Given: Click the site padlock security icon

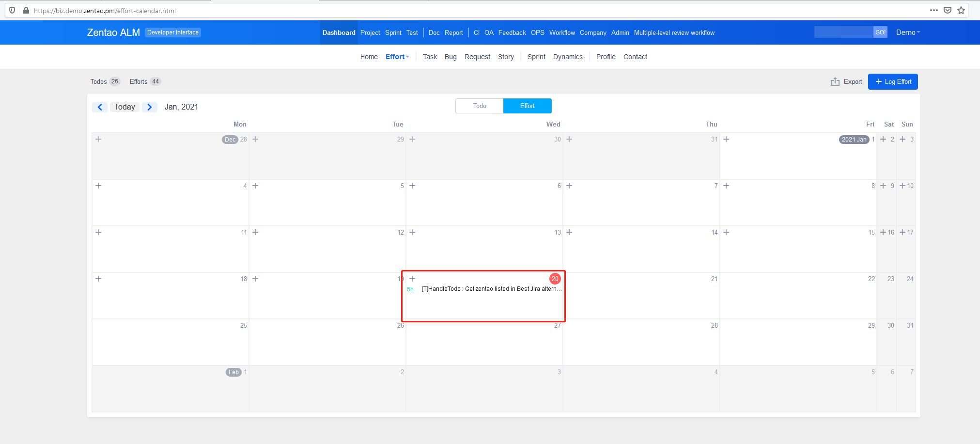Looking at the screenshot, I should click(26, 10).
